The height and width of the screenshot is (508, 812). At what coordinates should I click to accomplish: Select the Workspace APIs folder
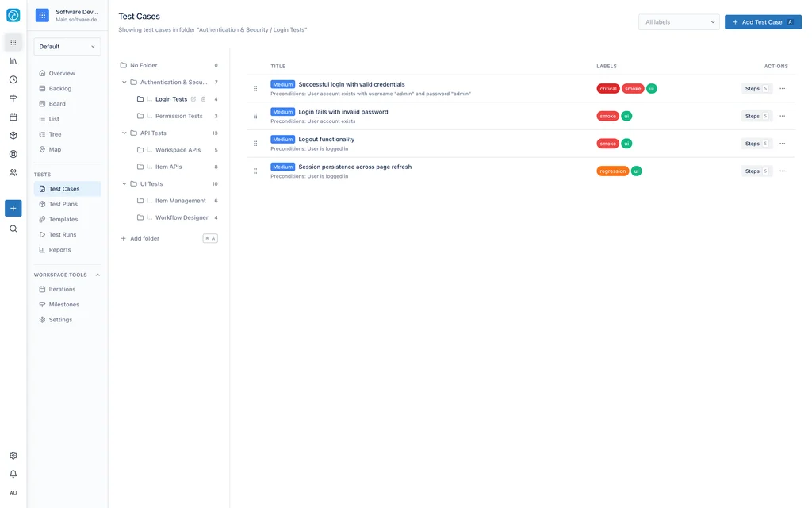point(177,150)
